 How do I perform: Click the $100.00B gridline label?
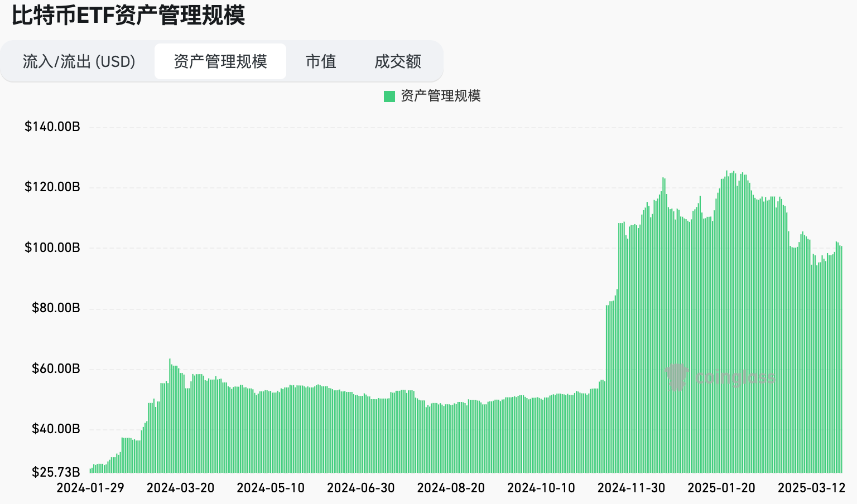[x=53, y=248]
